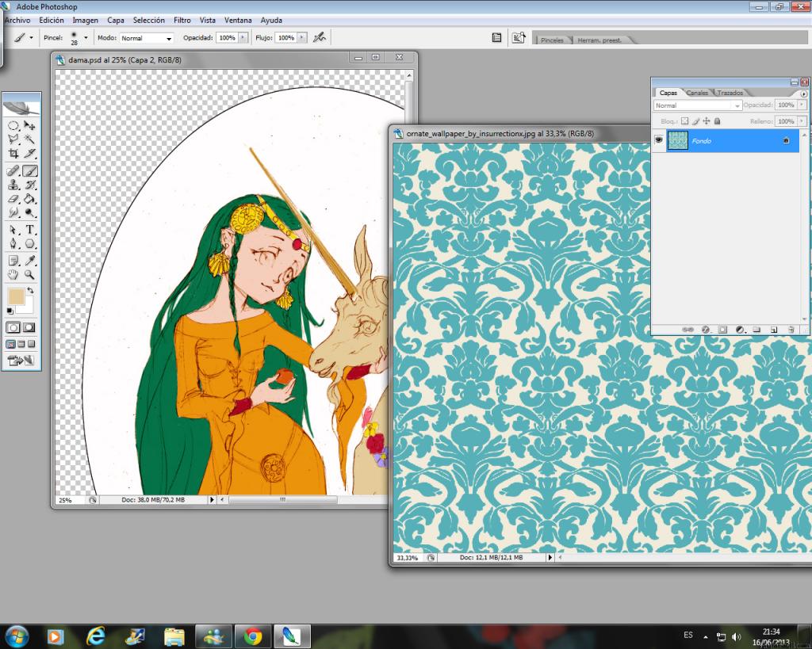Select the Paint Bucket tool

[29, 199]
